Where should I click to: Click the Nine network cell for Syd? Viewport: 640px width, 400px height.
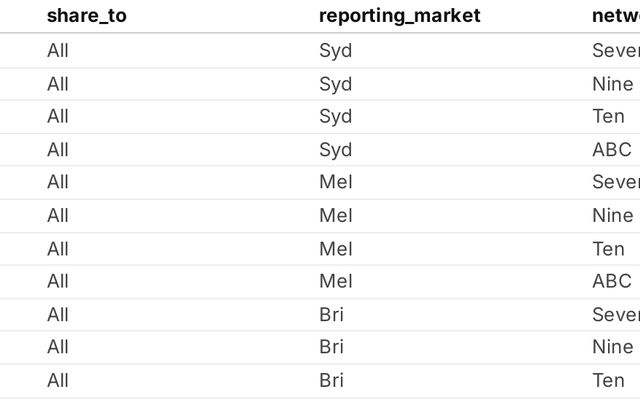tap(612, 83)
